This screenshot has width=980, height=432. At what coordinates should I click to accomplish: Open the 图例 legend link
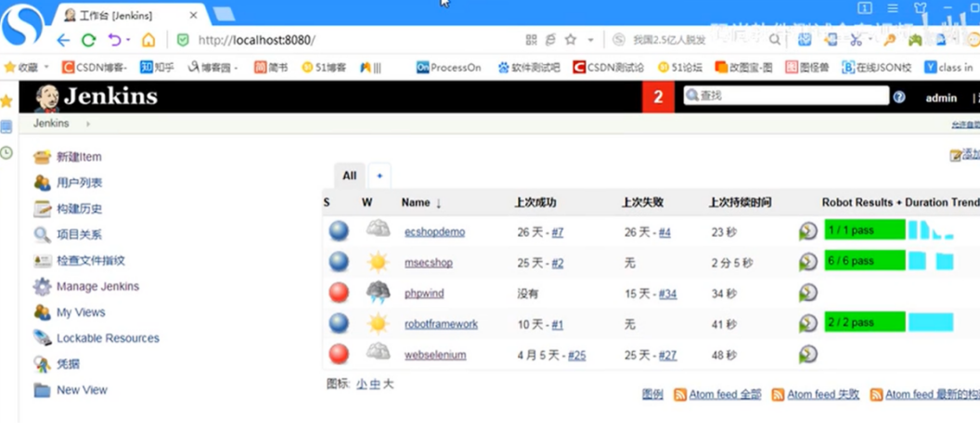[x=652, y=395]
